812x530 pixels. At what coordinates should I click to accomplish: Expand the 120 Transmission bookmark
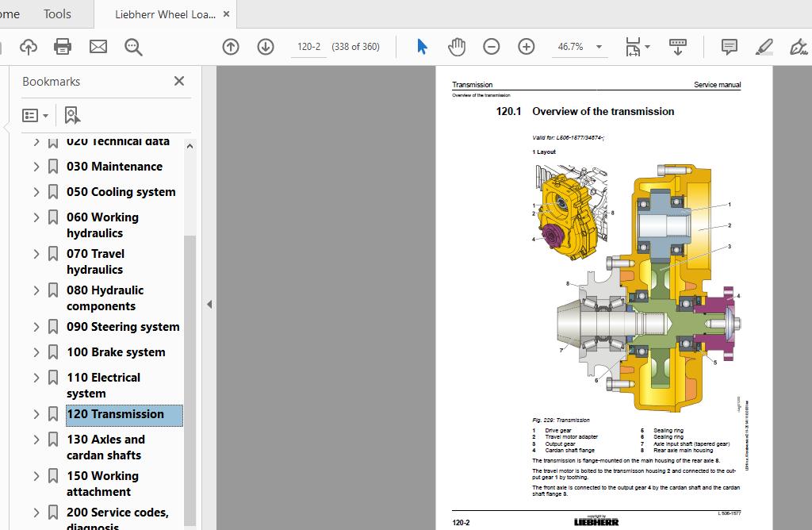36,414
